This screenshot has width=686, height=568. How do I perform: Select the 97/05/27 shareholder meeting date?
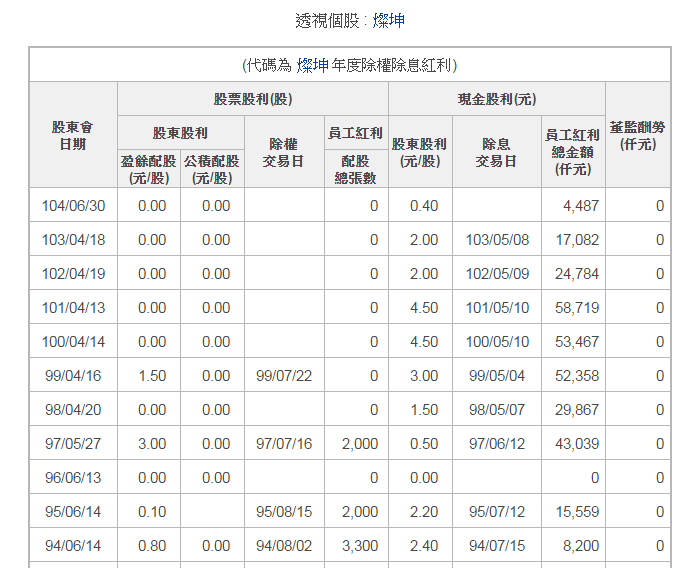pyautogui.click(x=74, y=444)
